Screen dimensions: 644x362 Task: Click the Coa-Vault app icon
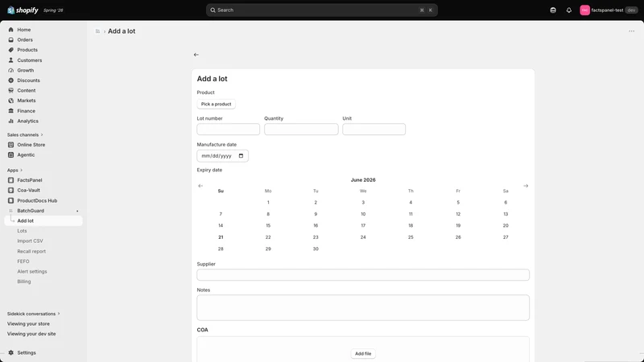click(11, 190)
